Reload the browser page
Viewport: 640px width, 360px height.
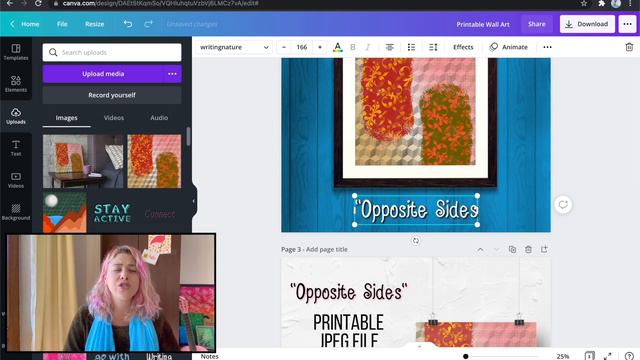pyautogui.click(x=38, y=3)
